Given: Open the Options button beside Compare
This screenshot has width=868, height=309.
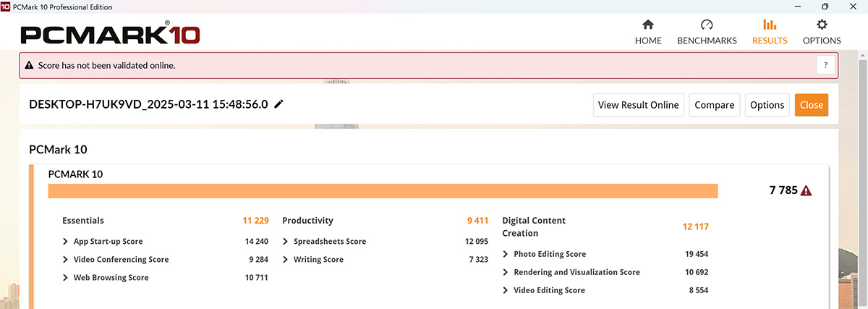Looking at the screenshot, I should [767, 105].
